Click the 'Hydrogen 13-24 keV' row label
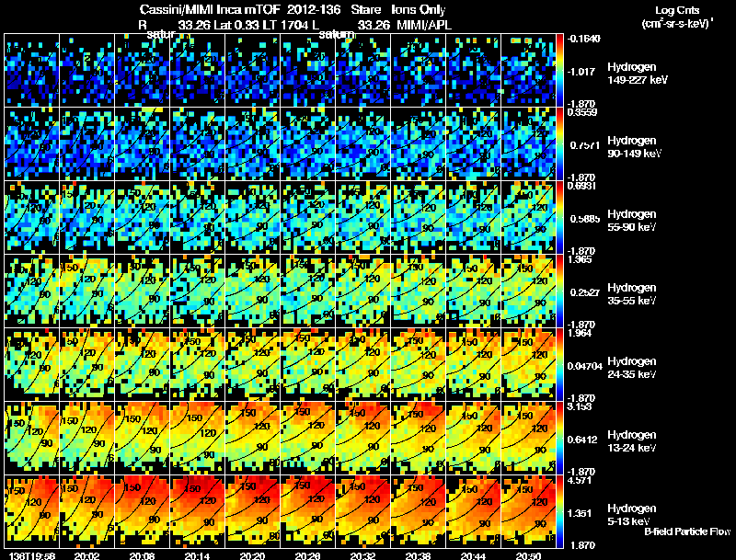 coord(632,441)
